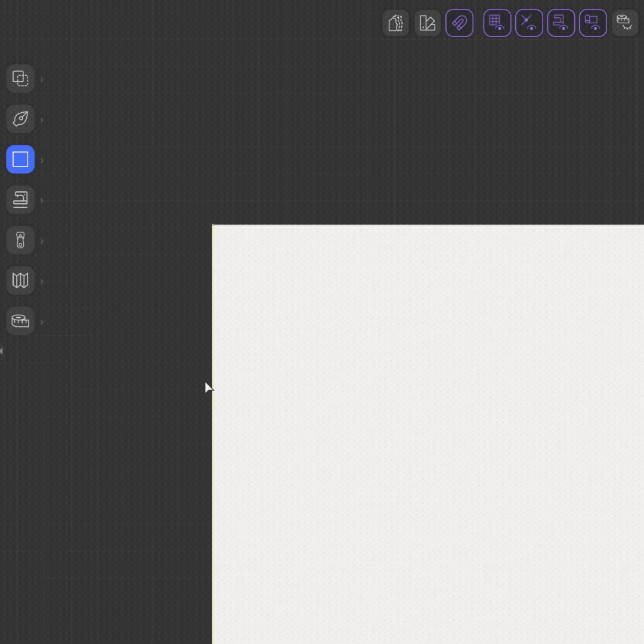Toggle grid visibility in the top toolbar
Viewport: 644px width, 644px height.
pyautogui.click(x=497, y=23)
